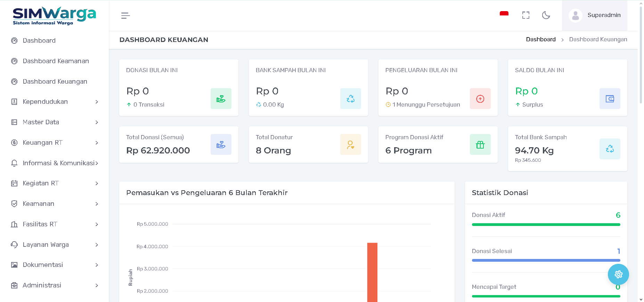Go to Dashboard via breadcrumb link
This screenshot has width=644, height=302.
[x=541, y=40]
